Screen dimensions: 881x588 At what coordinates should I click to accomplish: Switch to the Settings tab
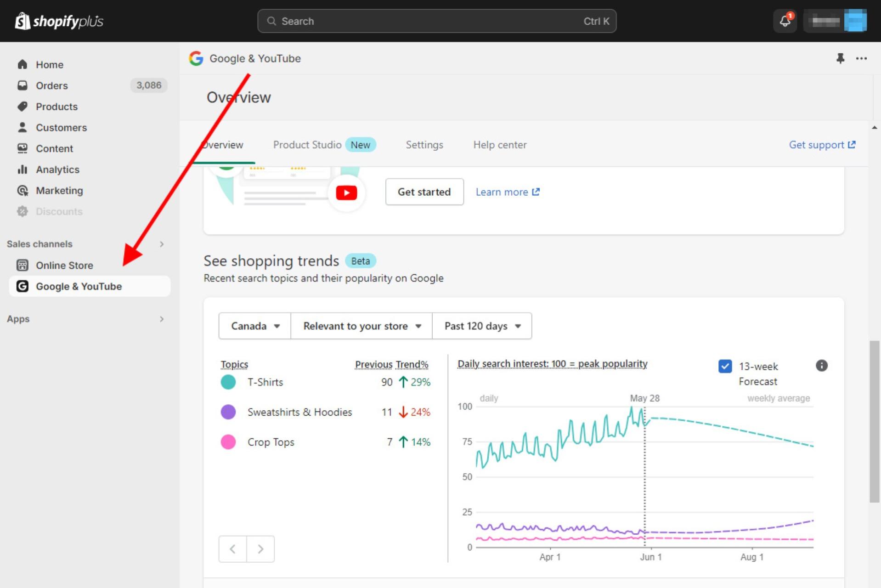[424, 145]
